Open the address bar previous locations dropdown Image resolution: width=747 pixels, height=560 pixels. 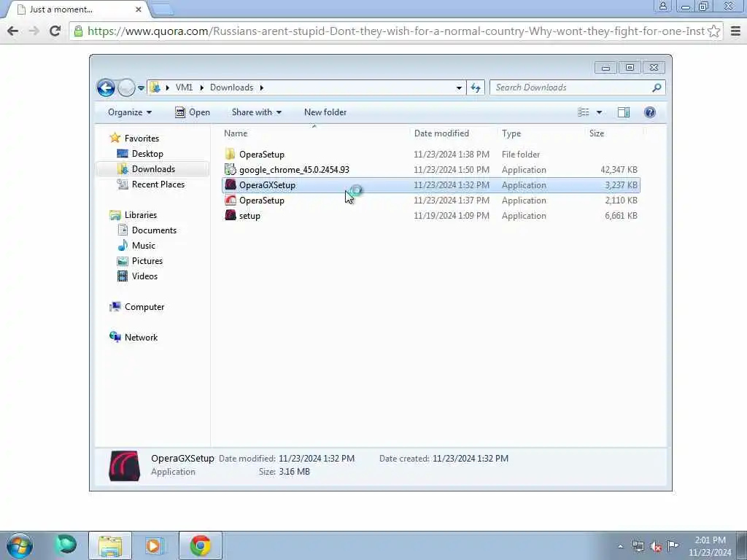[x=459, y=87]
